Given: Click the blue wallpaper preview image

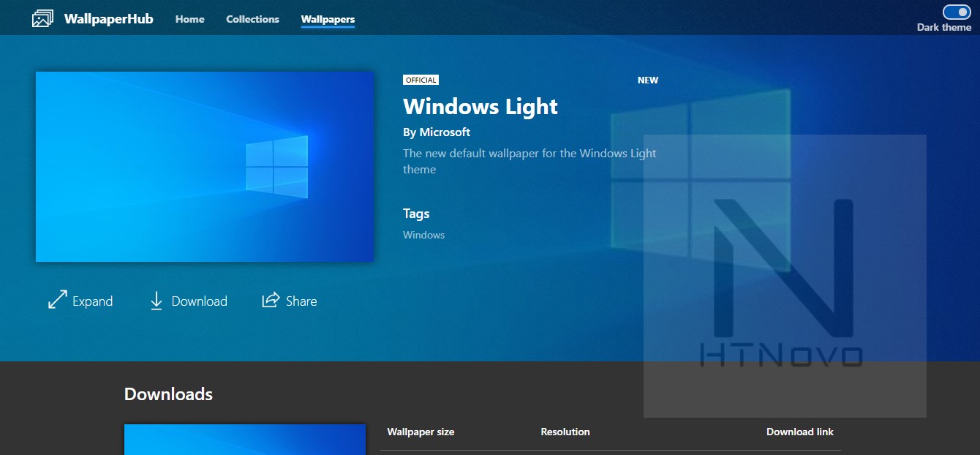Looking at the screenshot, I should pyautogui.click(x=204, y=167).
